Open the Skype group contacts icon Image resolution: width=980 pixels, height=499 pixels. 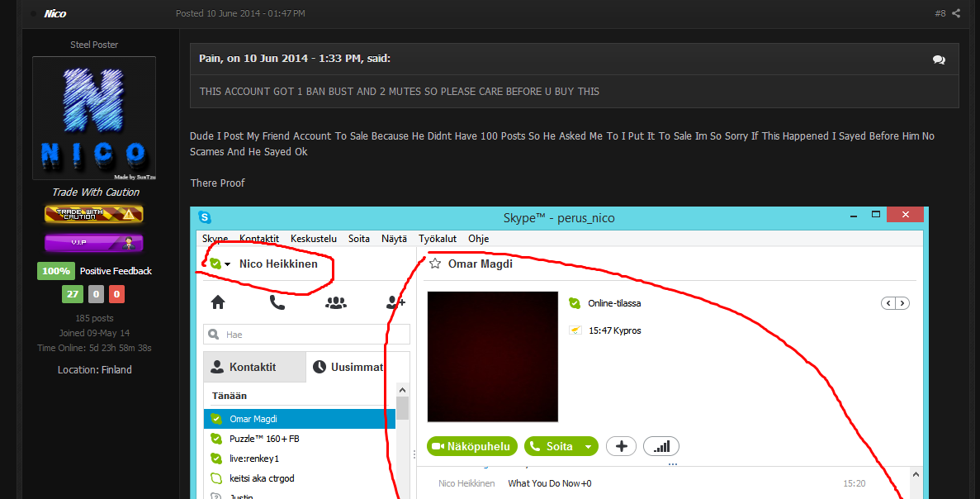(x=336, y=302)
